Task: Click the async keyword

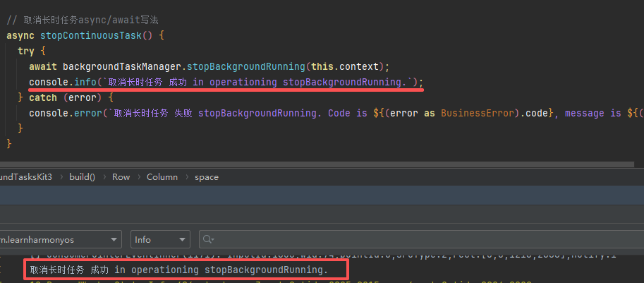Action: click(x=20, y=35)
